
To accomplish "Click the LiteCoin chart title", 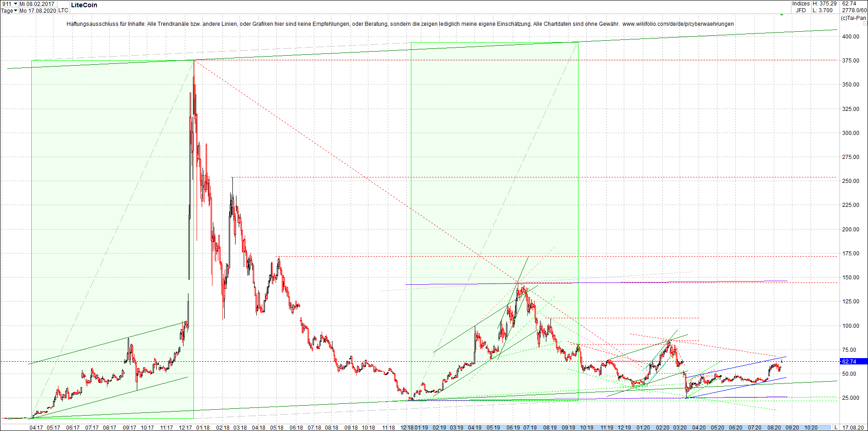I will coord(84,5).
